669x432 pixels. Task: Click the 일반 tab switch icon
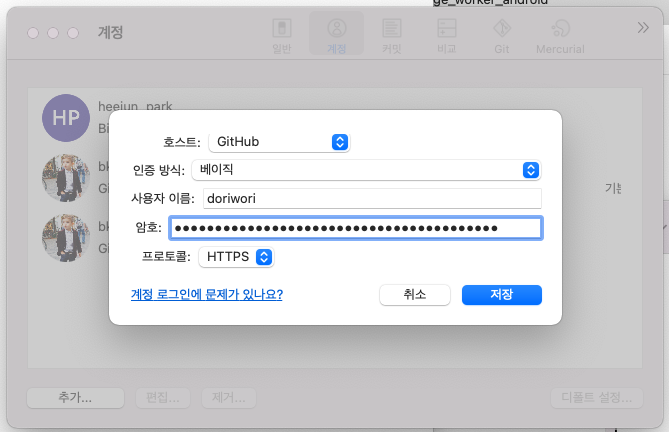282,28
